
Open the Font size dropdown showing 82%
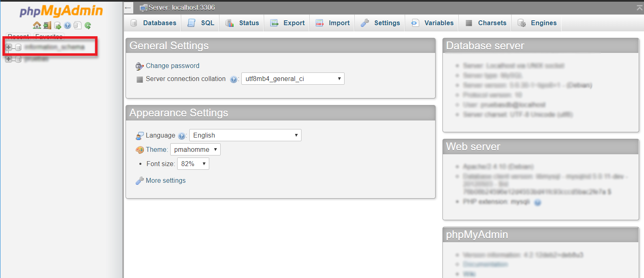tap(193, 164)
